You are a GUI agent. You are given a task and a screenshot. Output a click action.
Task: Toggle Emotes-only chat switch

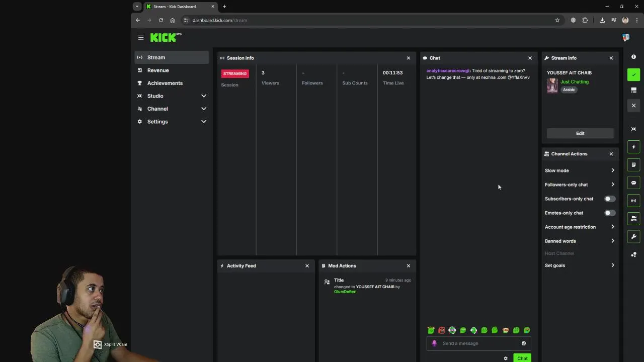click(x=609, y=213)
